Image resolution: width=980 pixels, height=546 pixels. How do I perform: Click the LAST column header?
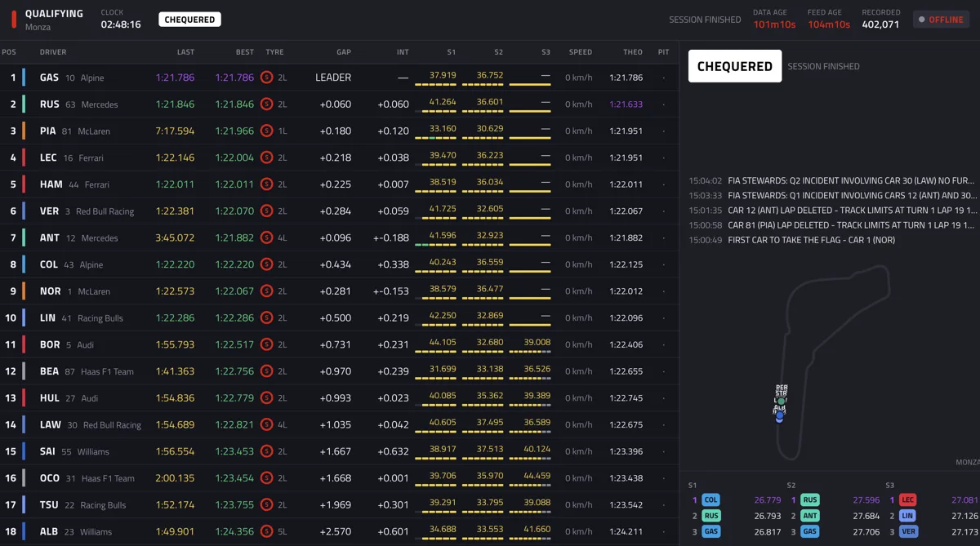[x=185, y=52]
